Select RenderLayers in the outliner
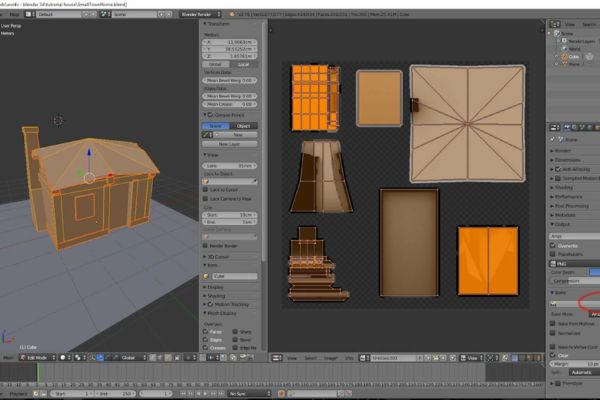600x400 pixels. click(582, 41)
